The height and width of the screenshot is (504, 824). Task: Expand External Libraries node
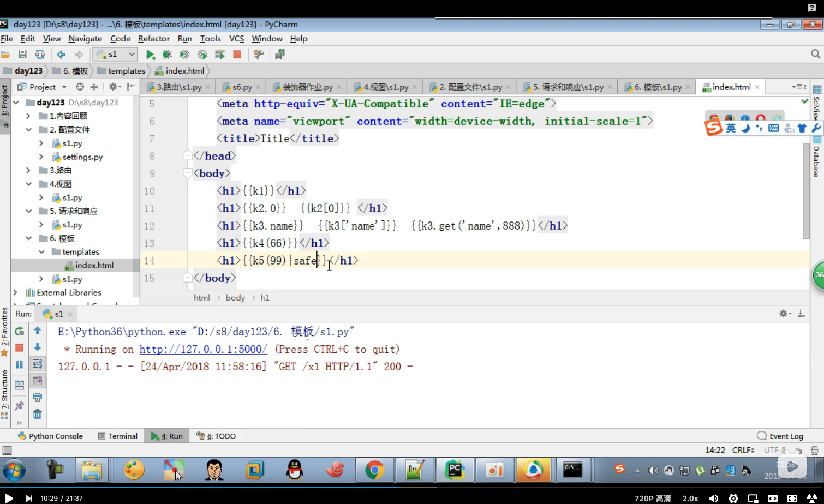(15, 293)
